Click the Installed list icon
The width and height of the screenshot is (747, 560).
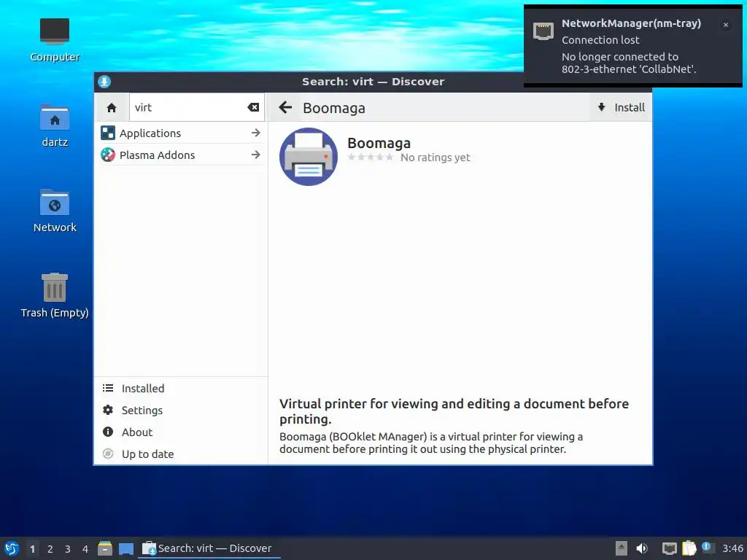[108, 388]
